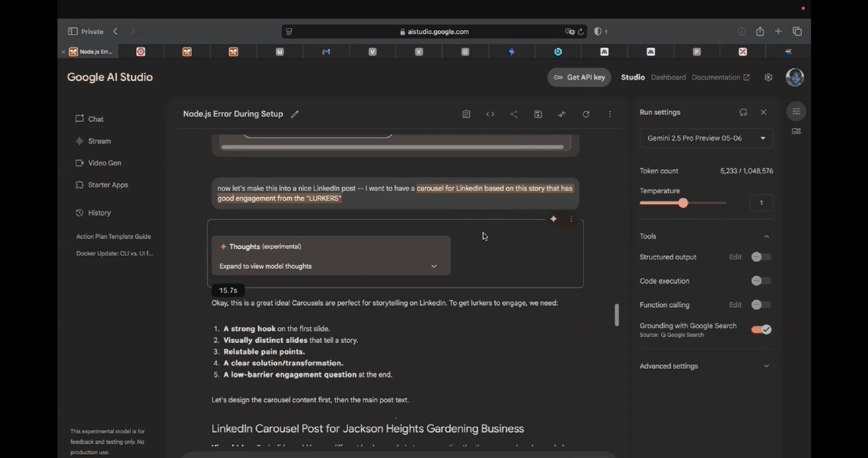Click the share prompt icon
This screenshot has width=868, height=458.
point(514,114)
